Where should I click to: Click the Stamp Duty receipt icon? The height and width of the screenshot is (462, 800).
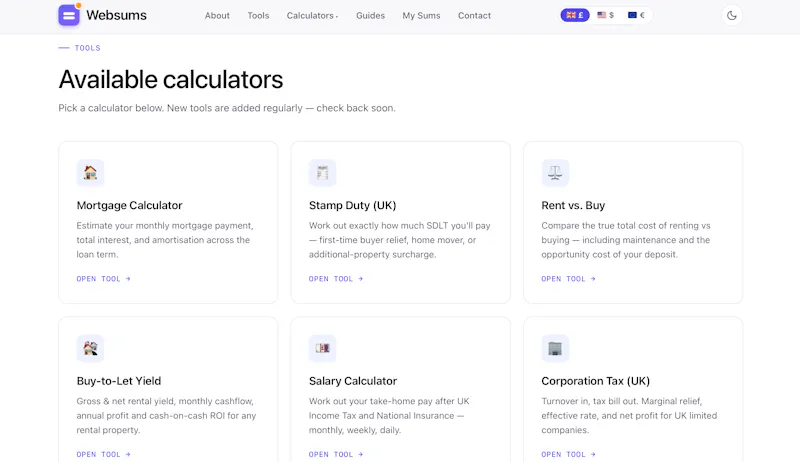[x=322, y=173]
